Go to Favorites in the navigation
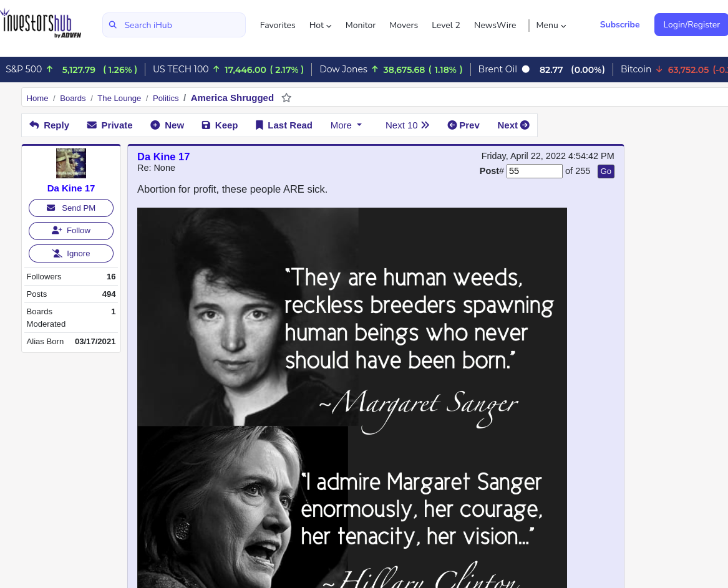 pos(278,25)
